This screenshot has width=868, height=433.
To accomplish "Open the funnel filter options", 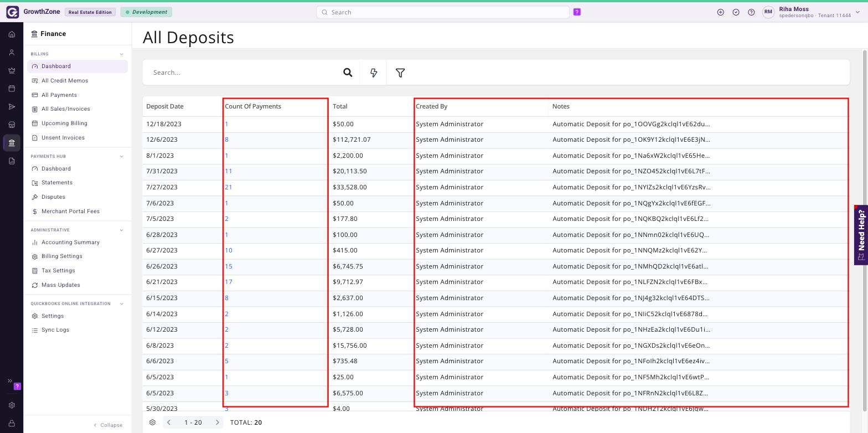I will coord(400,73).
